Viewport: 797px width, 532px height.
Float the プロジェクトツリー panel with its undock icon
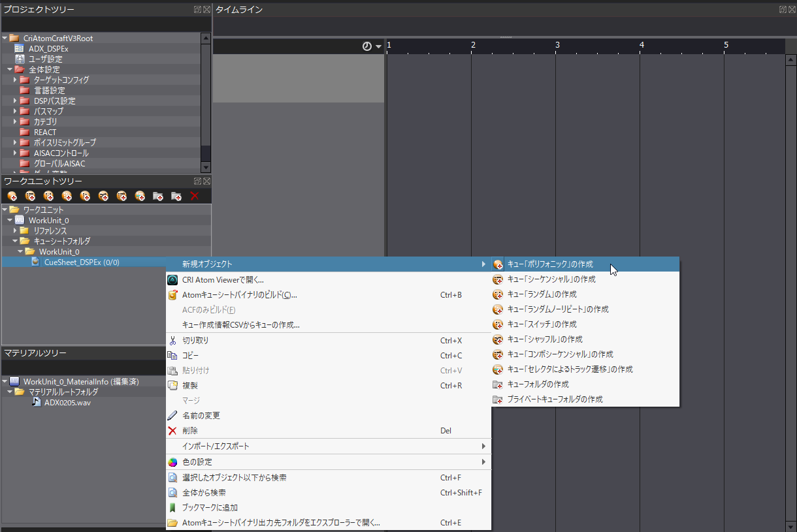(197, 10)
